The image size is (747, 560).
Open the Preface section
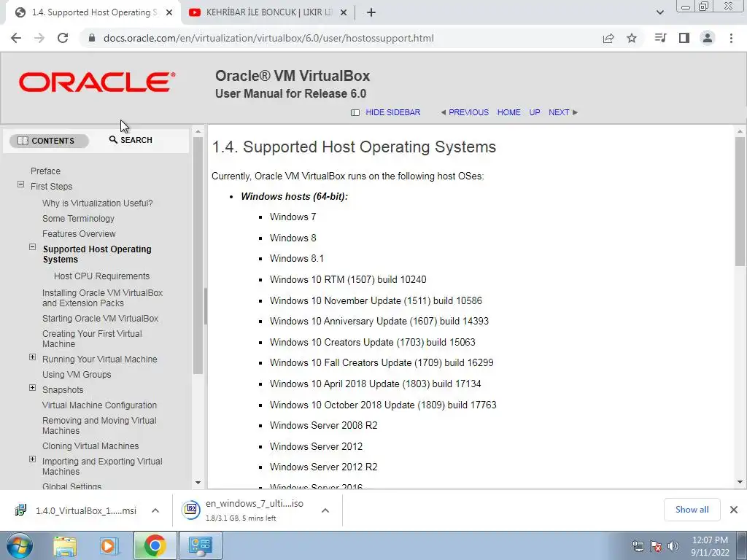click(x=46, y=171)
